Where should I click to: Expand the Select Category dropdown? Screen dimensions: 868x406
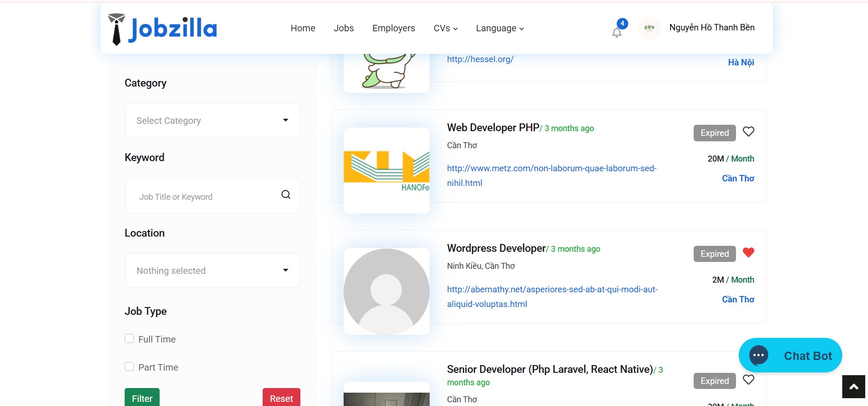pyautogui.click(x=212, y=121)
